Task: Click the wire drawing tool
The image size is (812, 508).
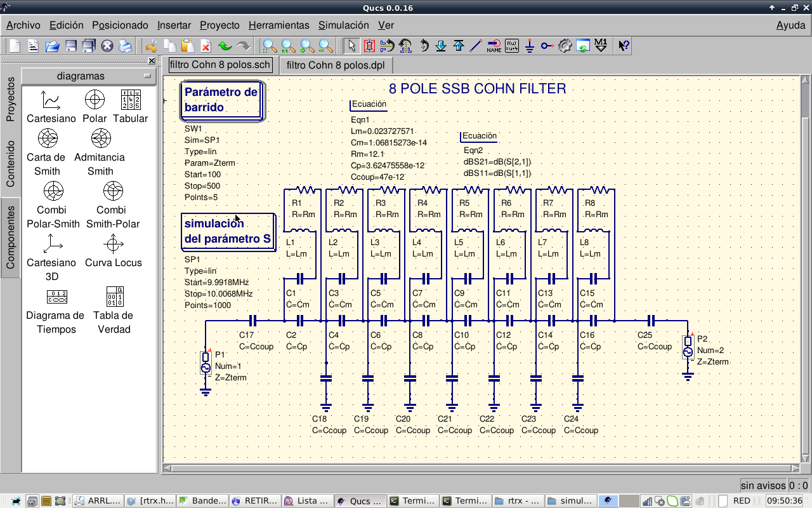Action: 476,46
